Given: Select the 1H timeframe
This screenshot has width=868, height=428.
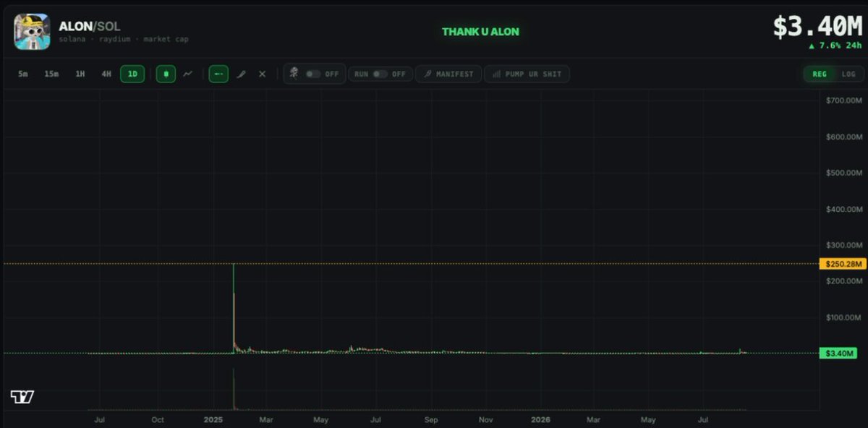Looking at the screenshot, I should coord(80,74).
